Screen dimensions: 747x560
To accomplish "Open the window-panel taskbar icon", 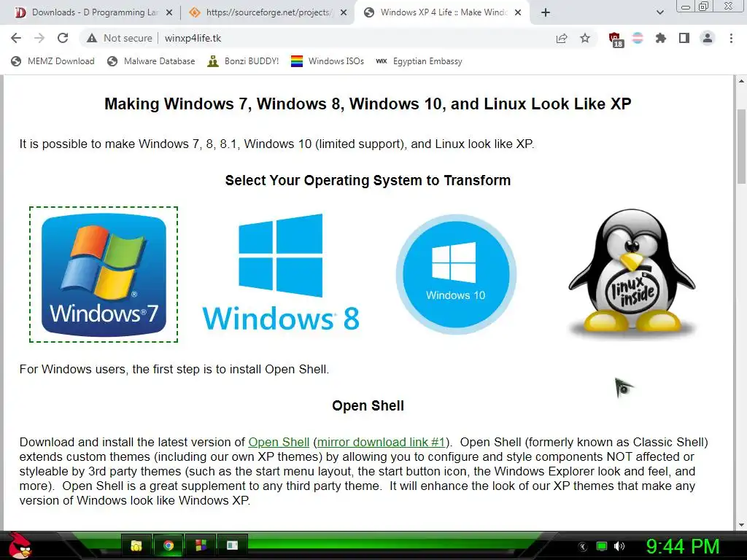I will [232, 545].
